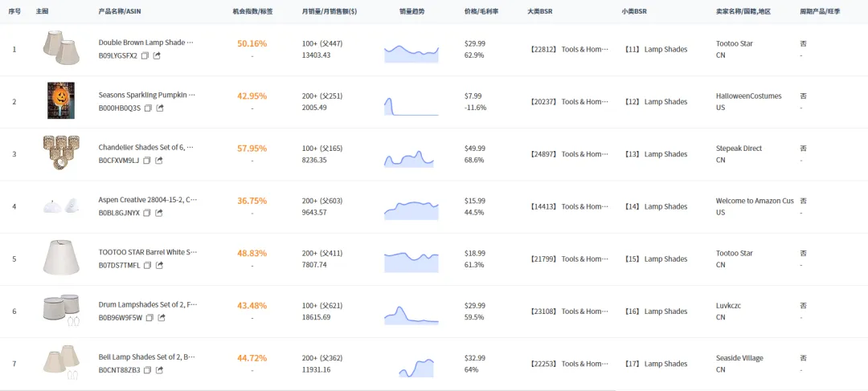Click the 机会指数/标签 column header
The width and height of the screenshot is (868, 391).
(252, 11)
